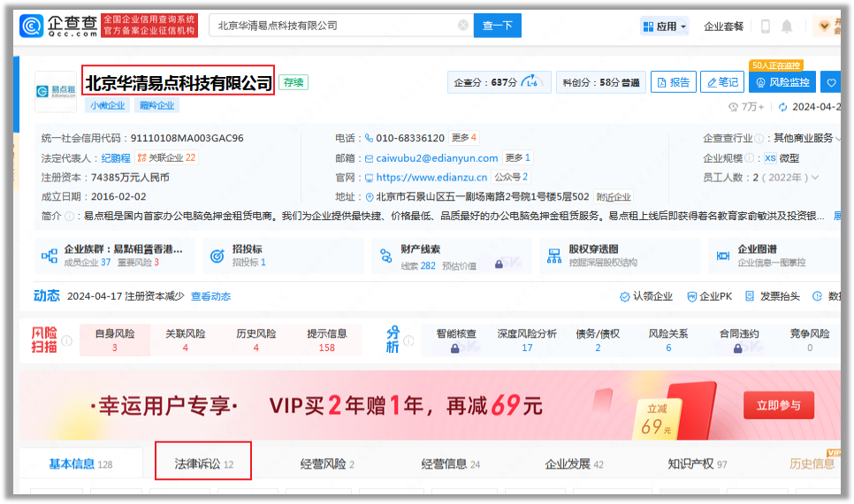The height and width of the screenshot is (504, 854).
Task: Expand 更多 4 phone numbers
Action: tap(464, 137)
